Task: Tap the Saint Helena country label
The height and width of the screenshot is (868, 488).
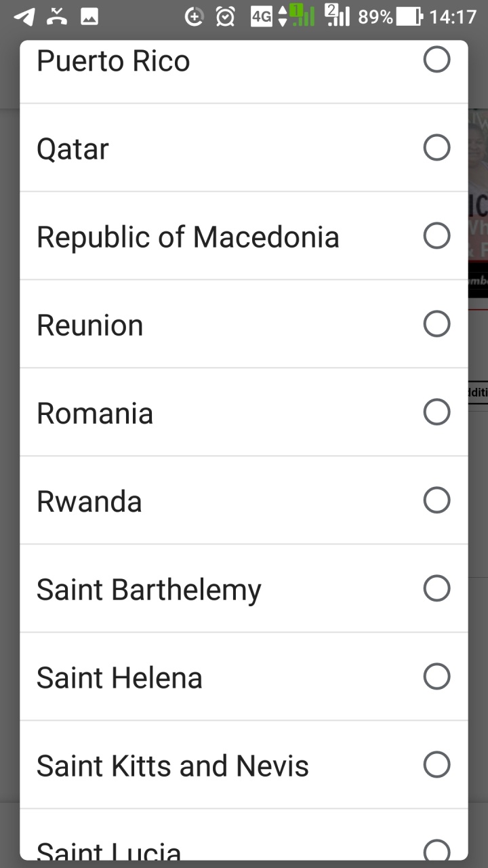Action: [119, 677]
